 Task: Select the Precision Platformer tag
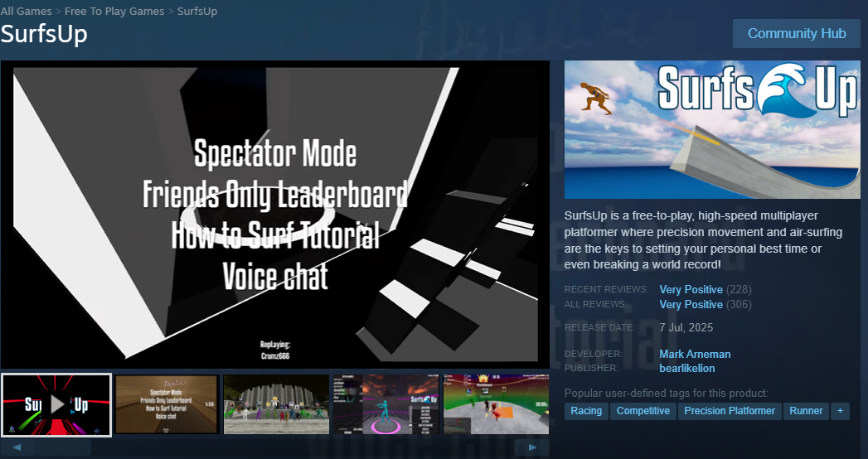tap(730, 411)
